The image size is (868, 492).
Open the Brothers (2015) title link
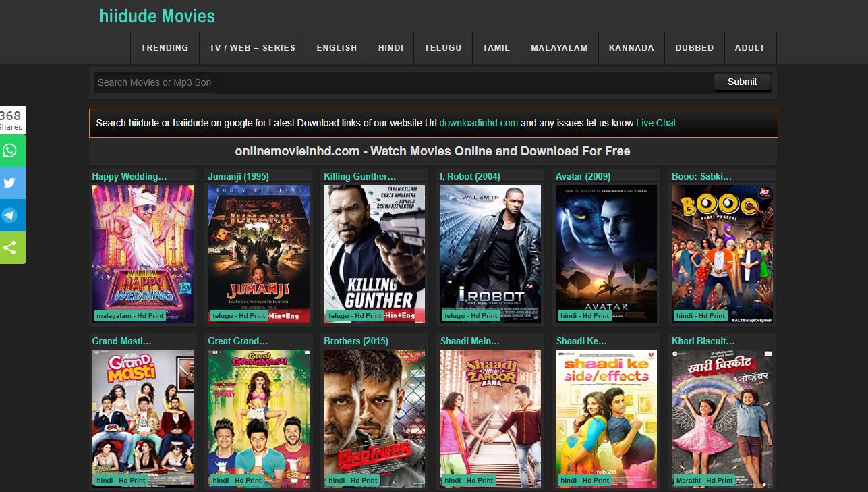(356, 341)
